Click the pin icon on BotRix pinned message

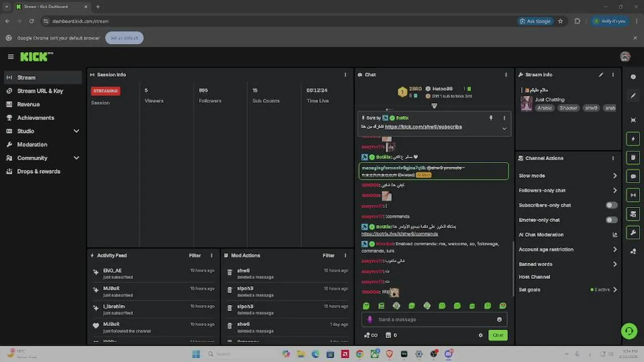[x=491, y=118]
